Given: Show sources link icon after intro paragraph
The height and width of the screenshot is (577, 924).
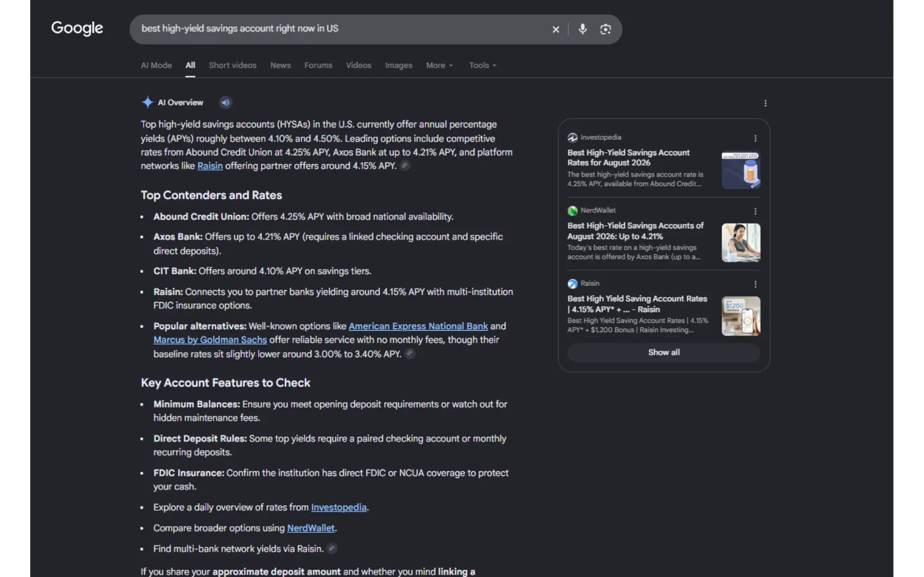Looking at the screenshot, I should pos(405,166).
